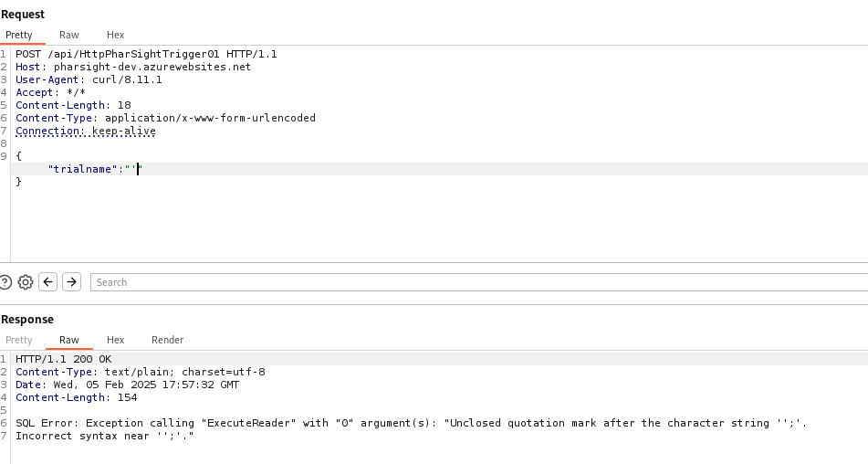Image resolution: width=868 pixels, height=464 pixels.
Task: Click the Connection keep-alive header
Action: tap(86, 131)
